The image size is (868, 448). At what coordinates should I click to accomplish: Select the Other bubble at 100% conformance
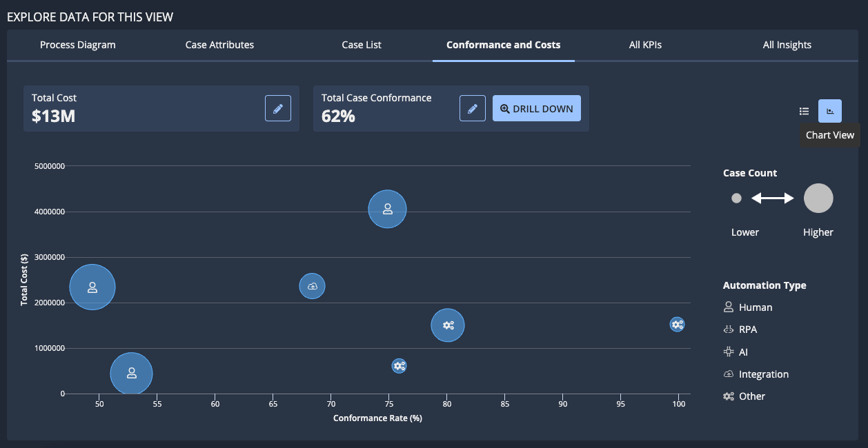(x=677, y=324)
